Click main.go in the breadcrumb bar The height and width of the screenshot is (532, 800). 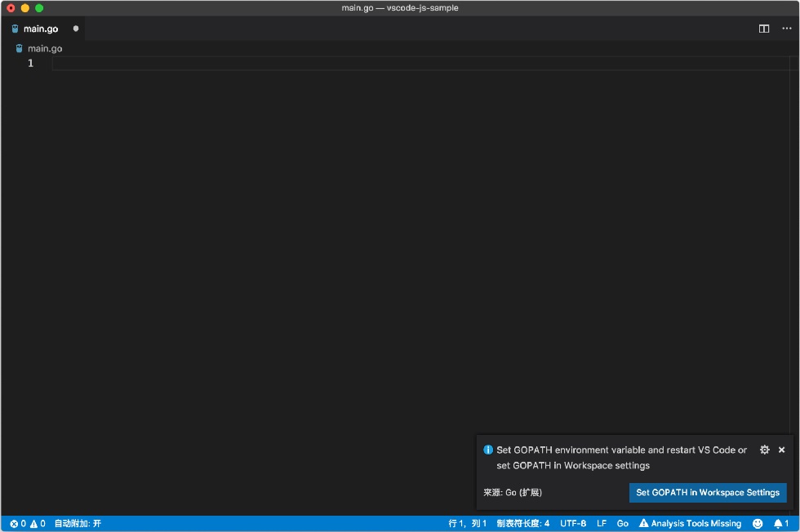click(45, 48)
